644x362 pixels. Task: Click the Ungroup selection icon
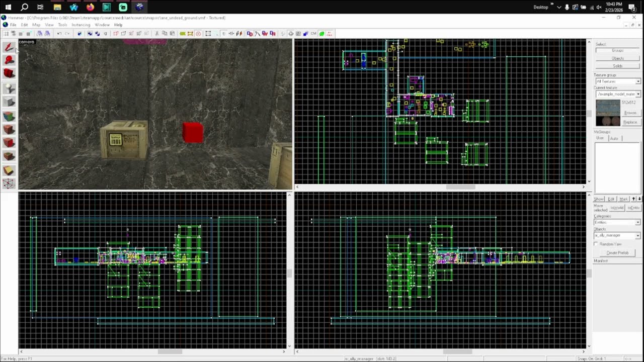[97, 33]
